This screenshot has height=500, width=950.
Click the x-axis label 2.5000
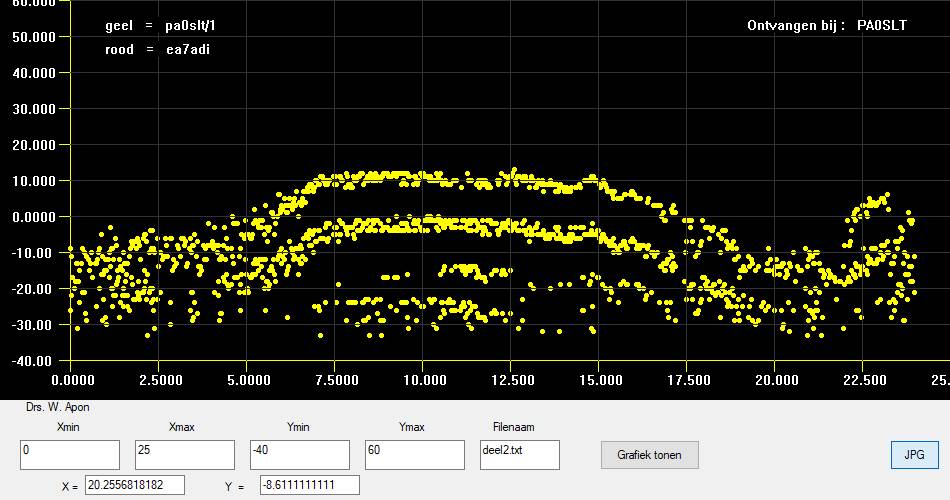tap(161, 381)
